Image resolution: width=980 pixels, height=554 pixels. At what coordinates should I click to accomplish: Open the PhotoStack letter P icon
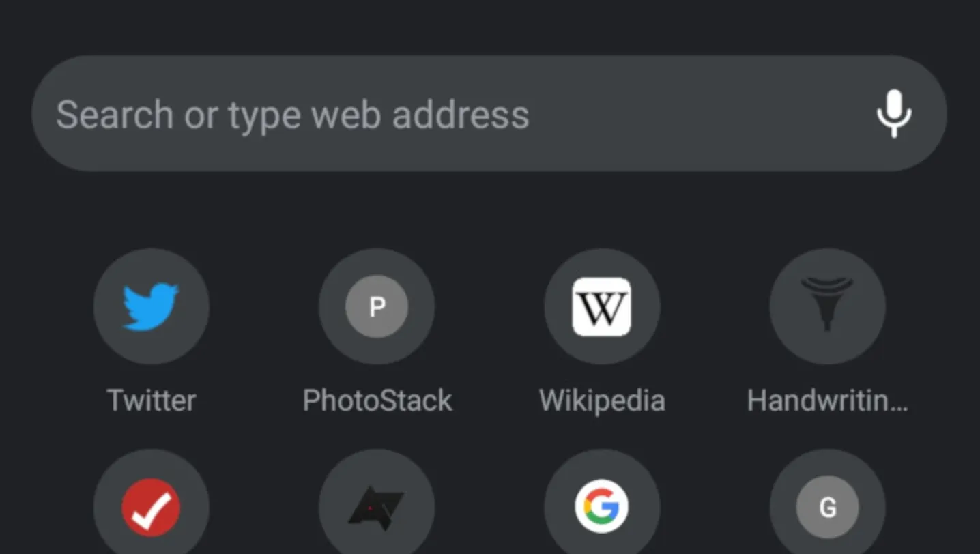377,307
